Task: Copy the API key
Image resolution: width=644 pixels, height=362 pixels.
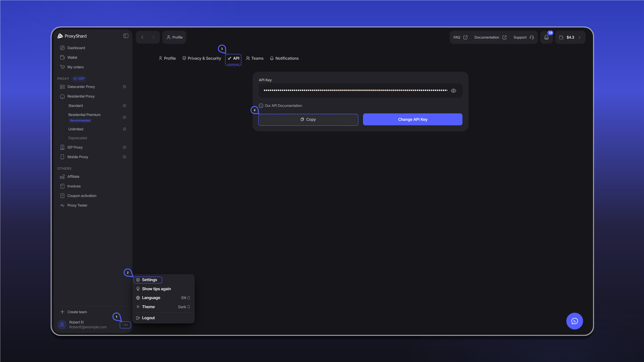Action: [308, 120]
